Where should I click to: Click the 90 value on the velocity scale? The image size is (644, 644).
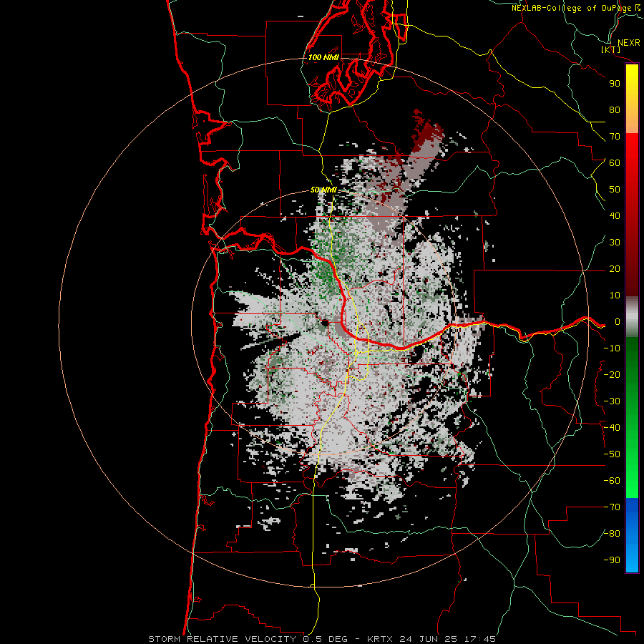coord(615,84)
